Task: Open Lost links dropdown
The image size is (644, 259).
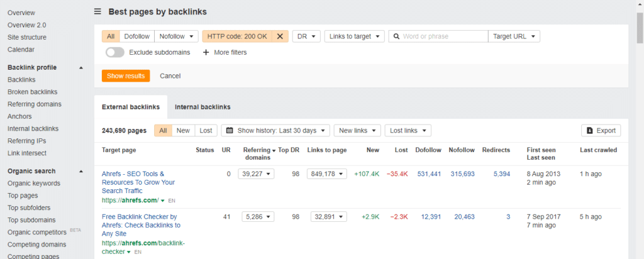Action: (408, 131)
